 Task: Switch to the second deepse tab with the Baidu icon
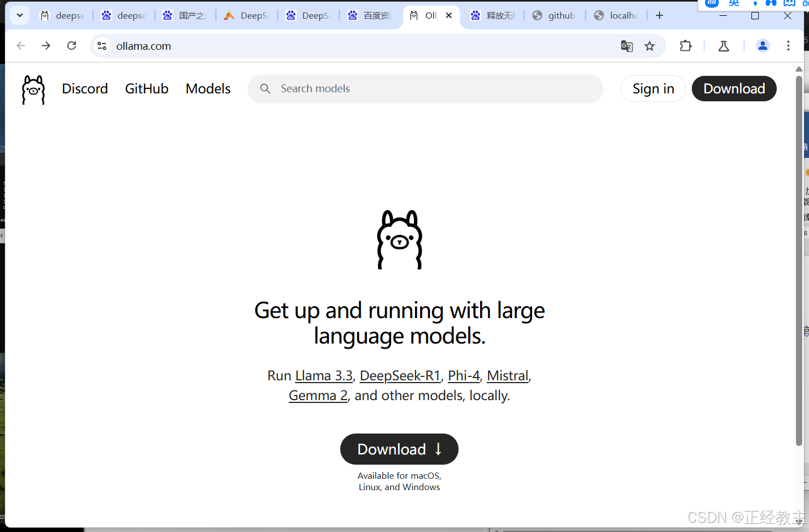click(124, 15)
